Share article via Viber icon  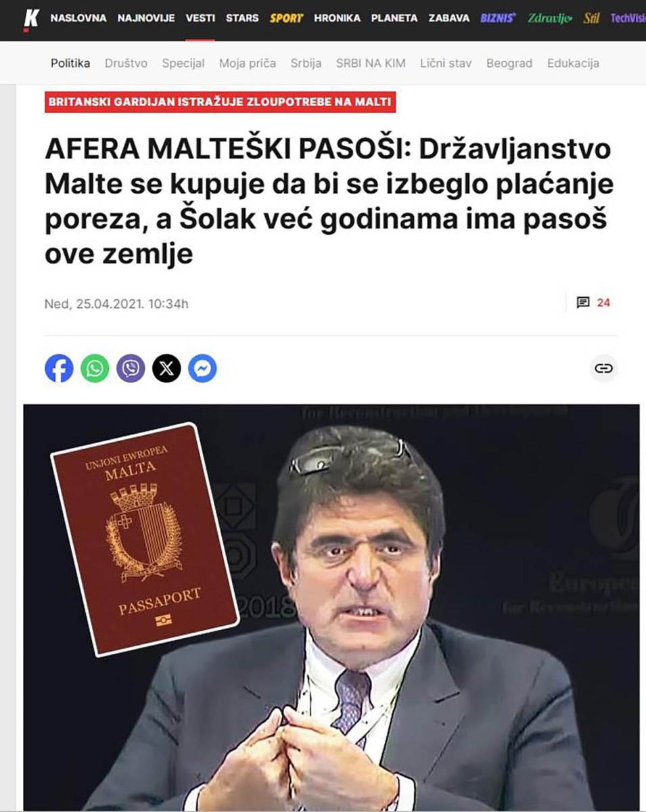[131, 369]
